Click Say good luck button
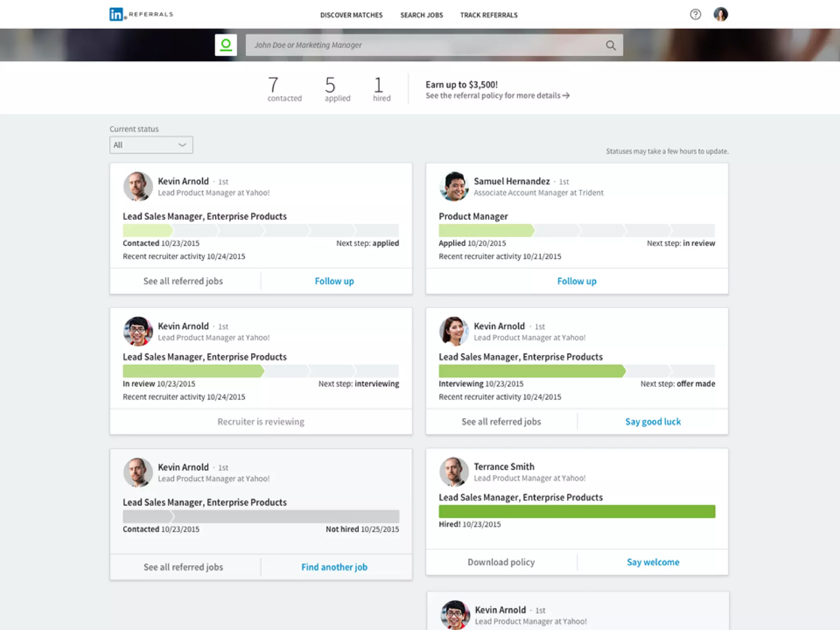840x630 pixels. click(653, 422)
